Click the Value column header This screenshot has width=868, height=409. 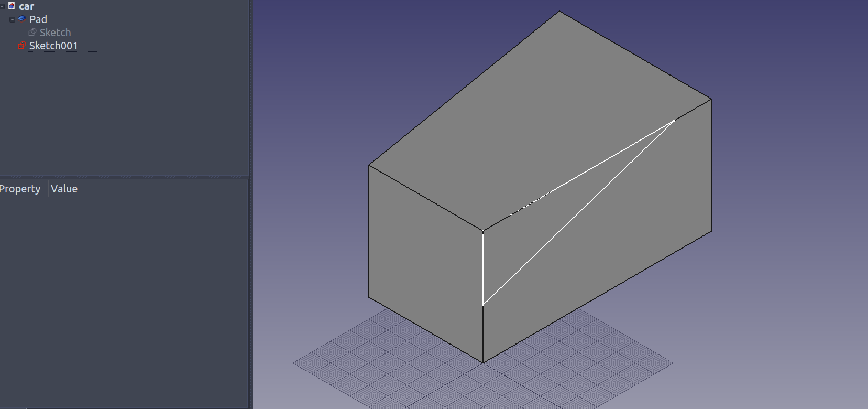click(x=64, y=189)
